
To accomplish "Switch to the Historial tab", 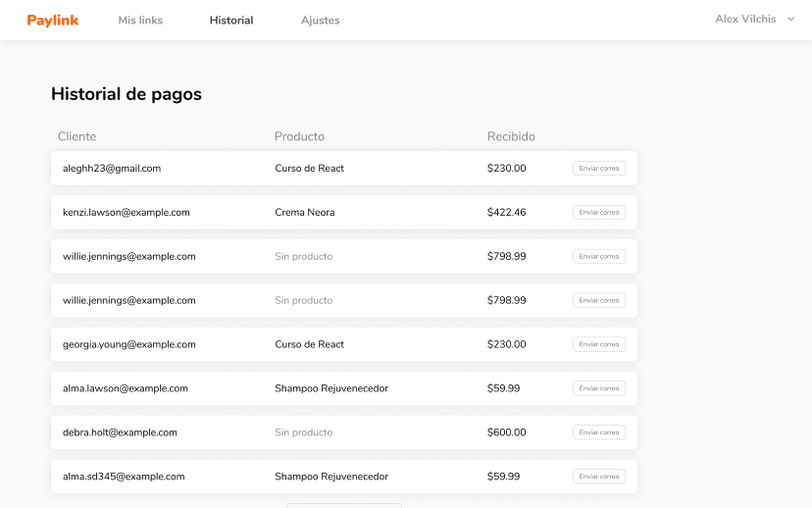I will [231, 21].
